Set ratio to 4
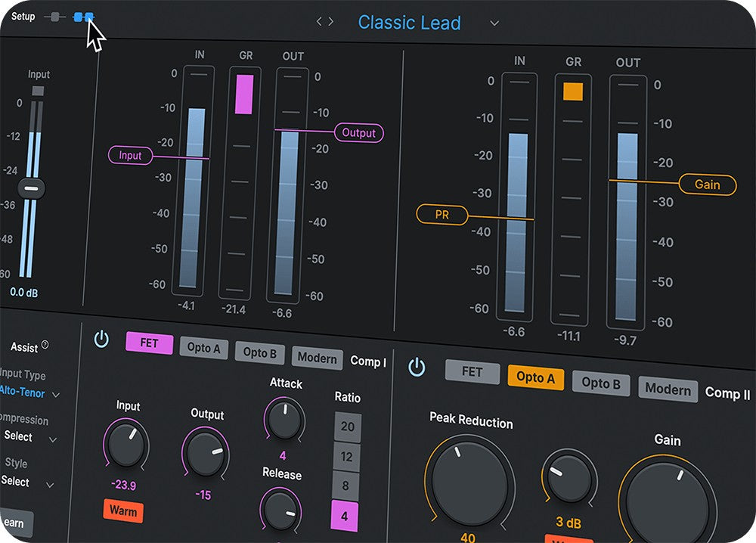Viewport: 756px width, 543px height. point(344,516)
